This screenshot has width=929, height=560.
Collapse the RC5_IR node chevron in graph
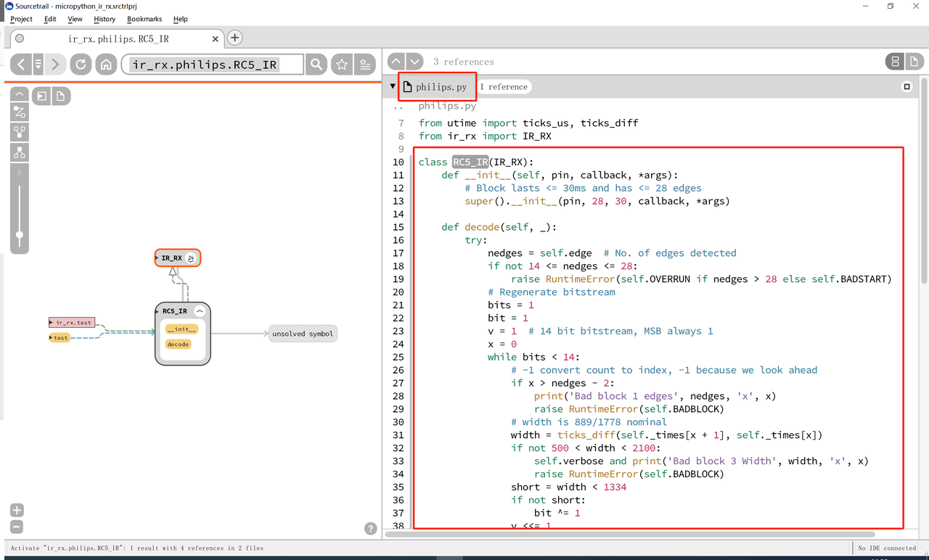tap(200, 311)
